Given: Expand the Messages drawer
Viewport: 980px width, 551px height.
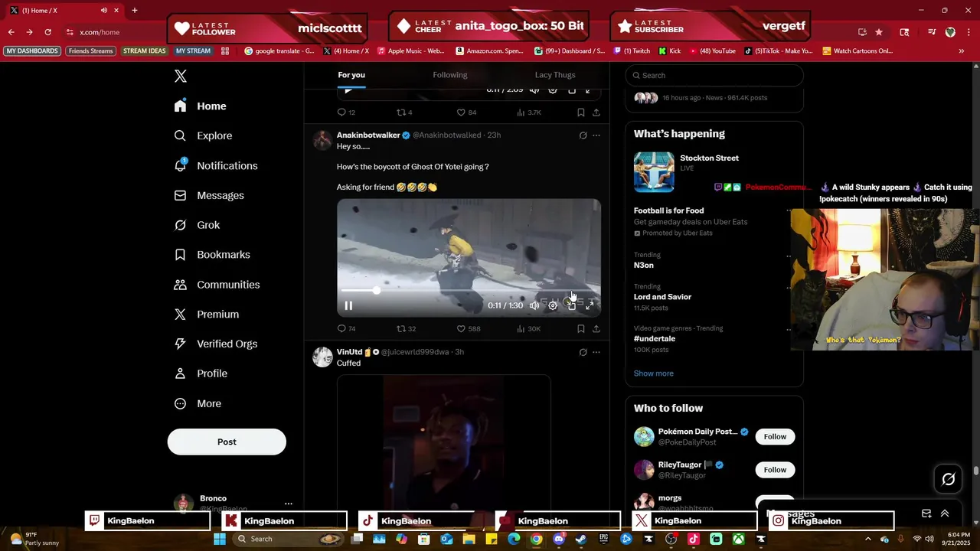Looking at the screenshot, I should [x=945, y=514].
